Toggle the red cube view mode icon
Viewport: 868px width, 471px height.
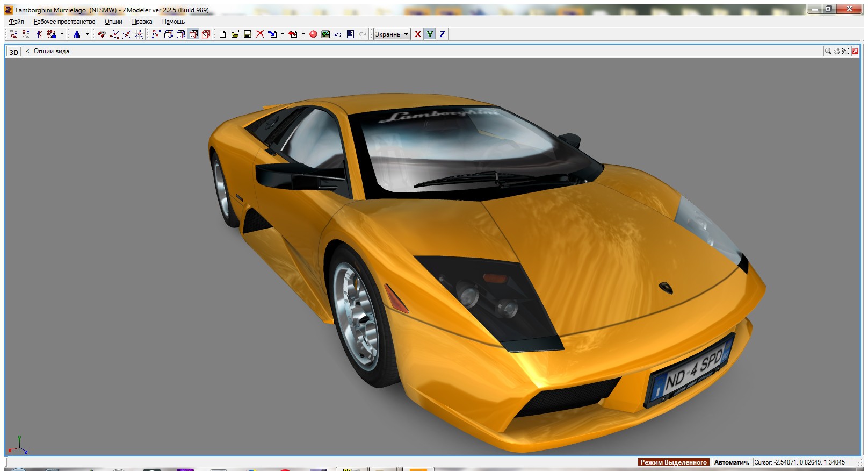(206, 34)
